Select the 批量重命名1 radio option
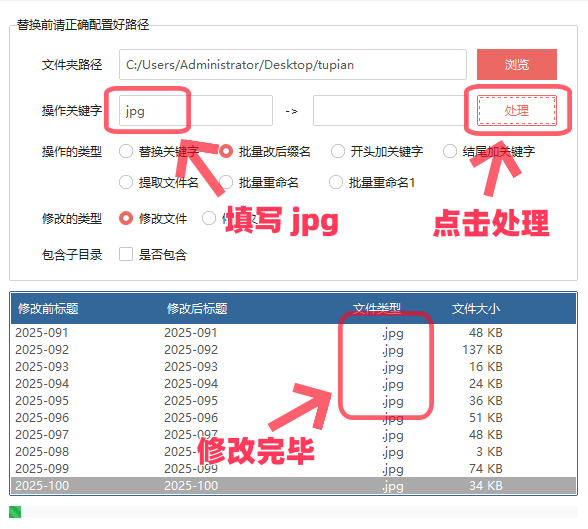 pyautogui.click(x=336, y=183)
